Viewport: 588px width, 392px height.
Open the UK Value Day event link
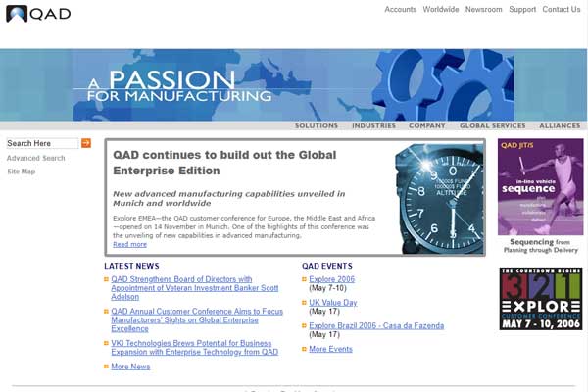(x=332, y=303)
